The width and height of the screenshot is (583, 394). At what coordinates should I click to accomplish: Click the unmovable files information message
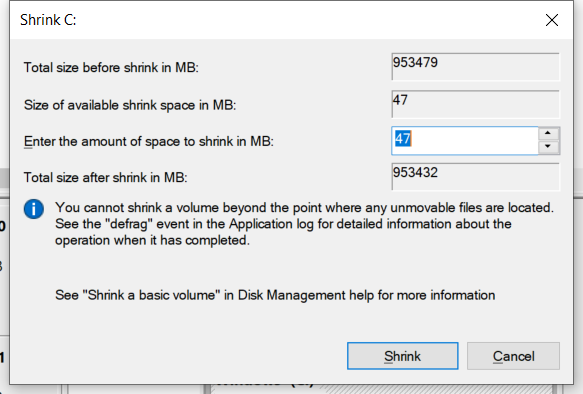click(x=305, y=224)
